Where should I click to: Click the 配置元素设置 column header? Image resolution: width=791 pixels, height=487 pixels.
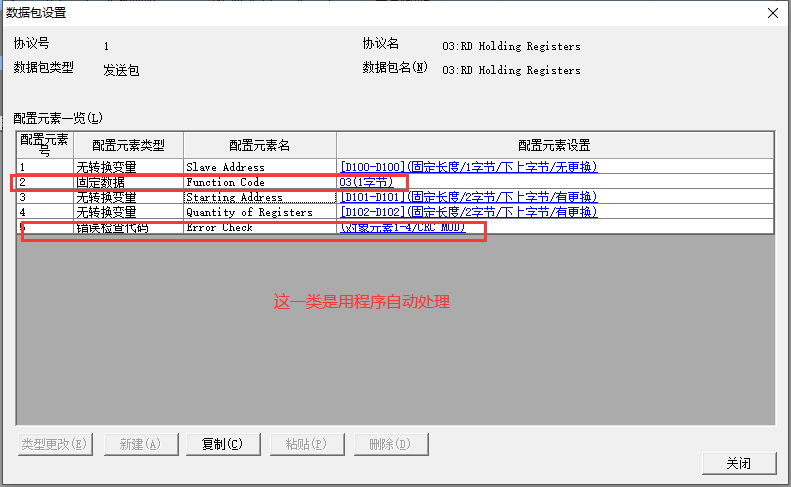pos(554,146)
